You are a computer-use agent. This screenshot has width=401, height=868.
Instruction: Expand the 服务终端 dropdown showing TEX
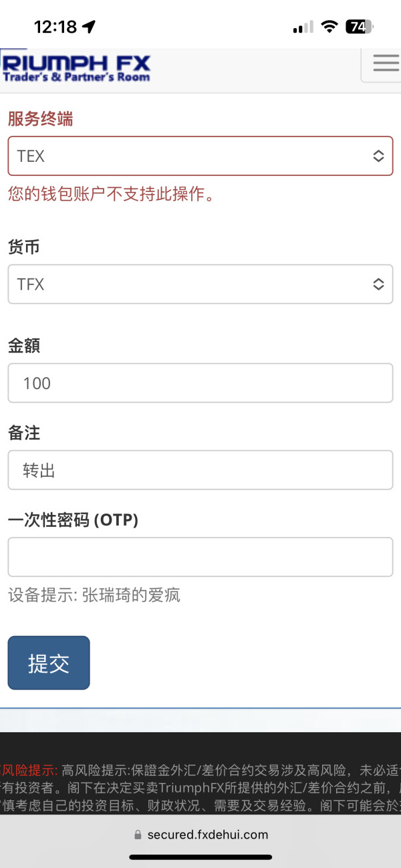(x=200, y=156)
